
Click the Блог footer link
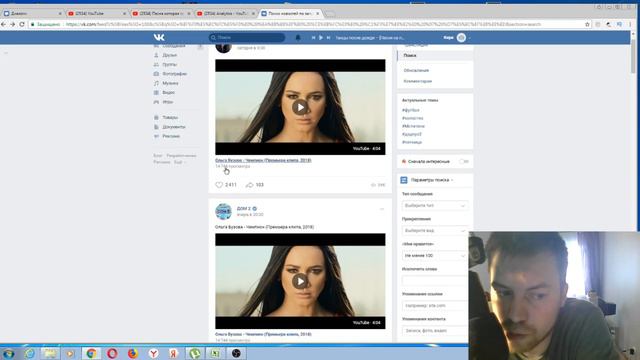158,156
